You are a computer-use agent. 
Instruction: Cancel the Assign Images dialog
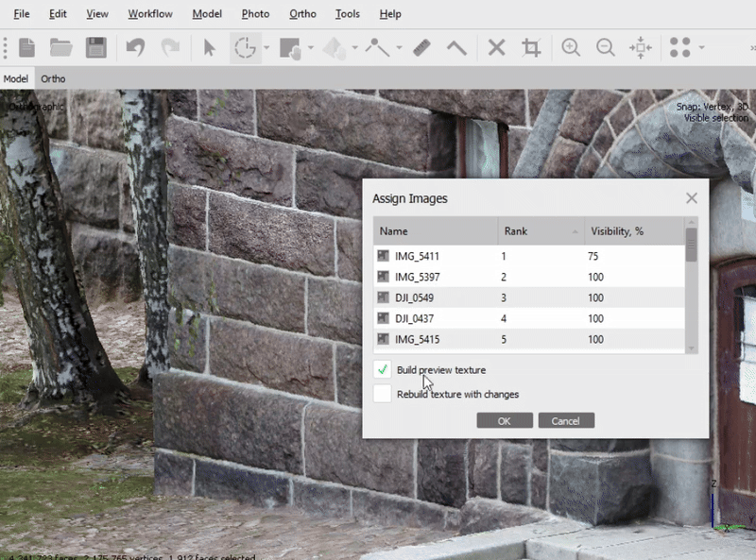(x=566, y=421)
